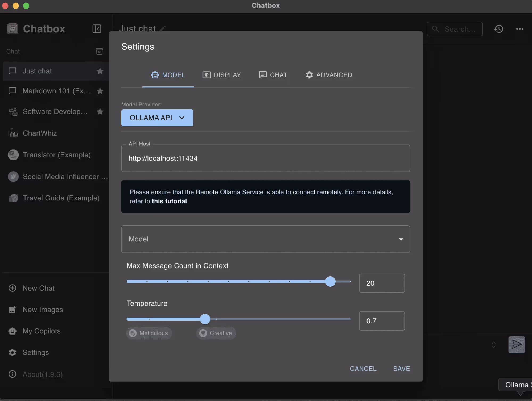This screenshot has height=401, width=532.
Task: Click the send message arrow icon
Action: pos(517,345)
